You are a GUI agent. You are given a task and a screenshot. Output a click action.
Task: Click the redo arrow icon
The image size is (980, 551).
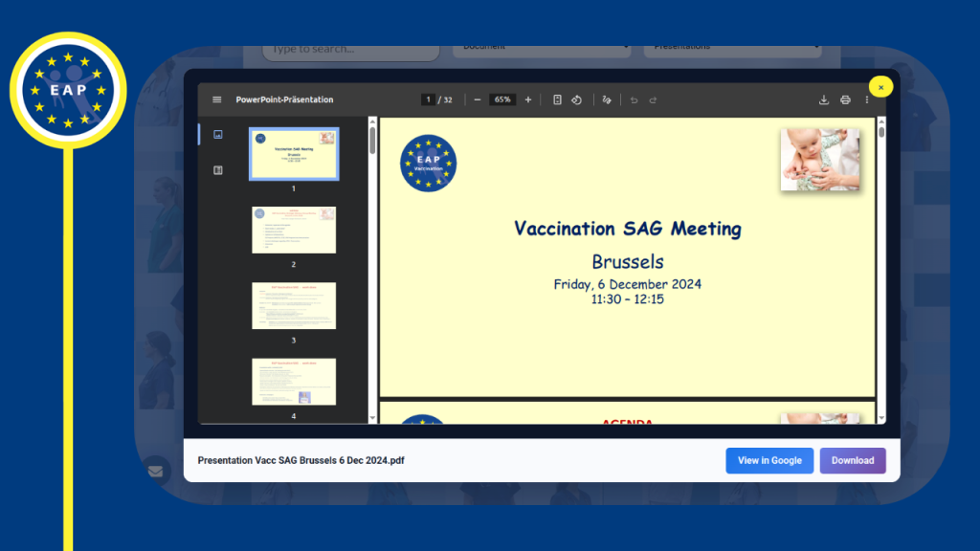(655, 99)
